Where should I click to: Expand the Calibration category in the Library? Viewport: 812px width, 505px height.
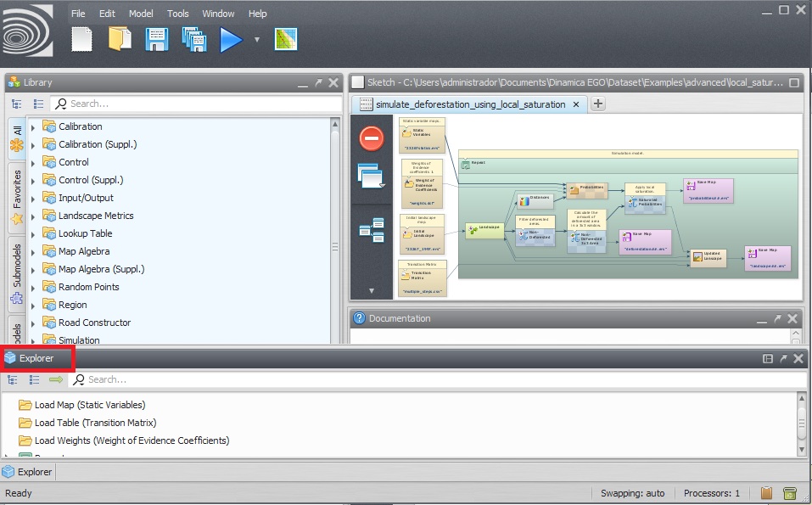click(x=33, y=127)
